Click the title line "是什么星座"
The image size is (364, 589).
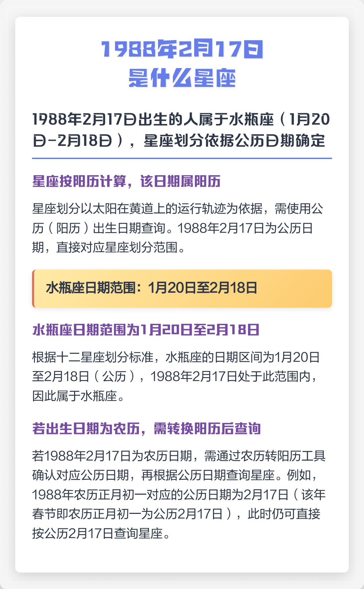point(182,78)
